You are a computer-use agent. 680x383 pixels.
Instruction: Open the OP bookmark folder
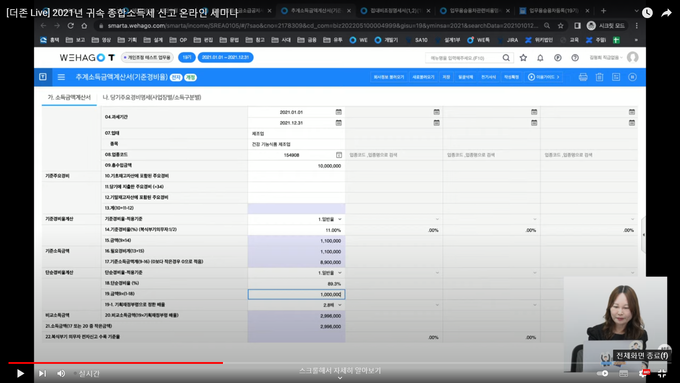(179, 40)
